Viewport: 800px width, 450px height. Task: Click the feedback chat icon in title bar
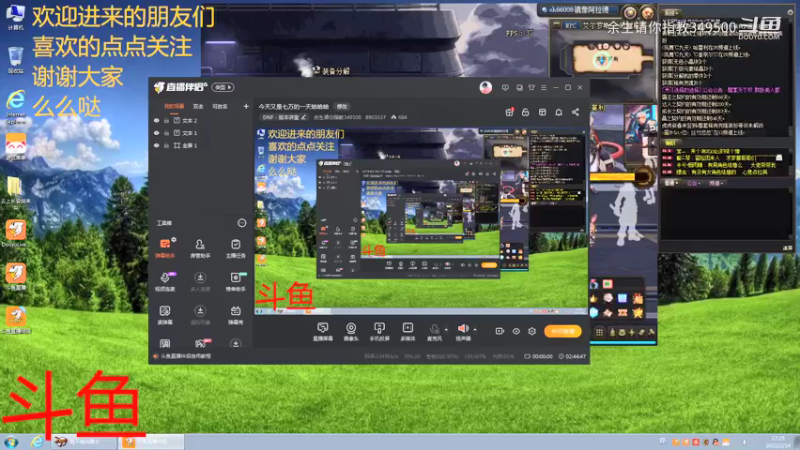coord(505,88)
